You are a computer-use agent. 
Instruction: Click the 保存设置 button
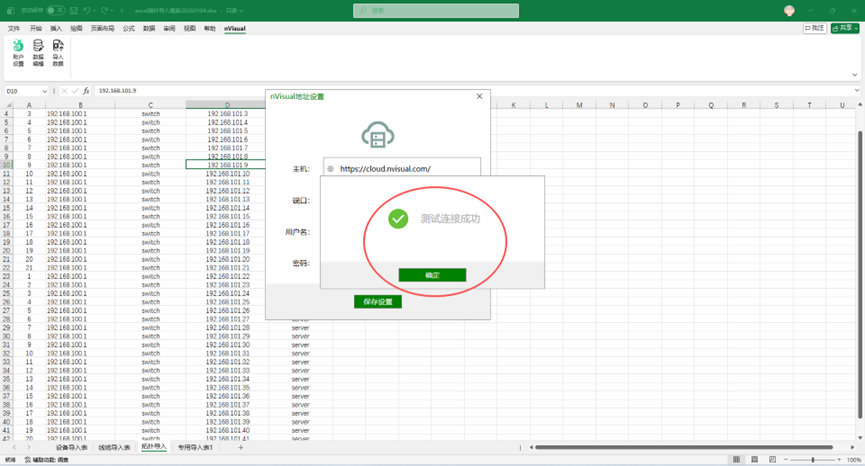tap(377, 302)
